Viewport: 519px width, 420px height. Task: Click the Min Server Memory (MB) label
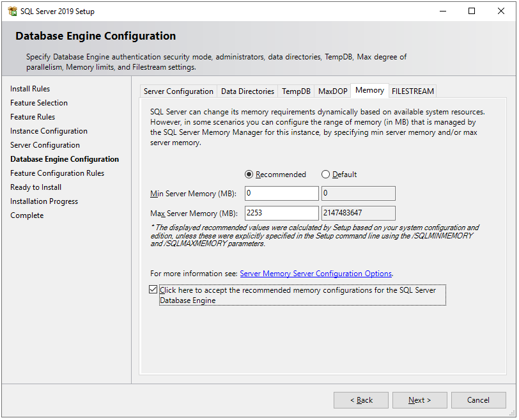(193, 194)
